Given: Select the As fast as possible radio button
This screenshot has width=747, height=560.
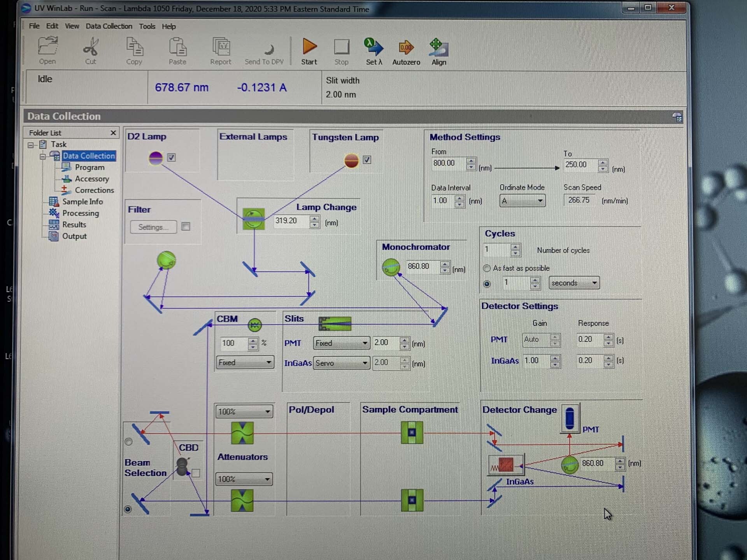Looking at the screenshot, I should (x=487, y=268).
